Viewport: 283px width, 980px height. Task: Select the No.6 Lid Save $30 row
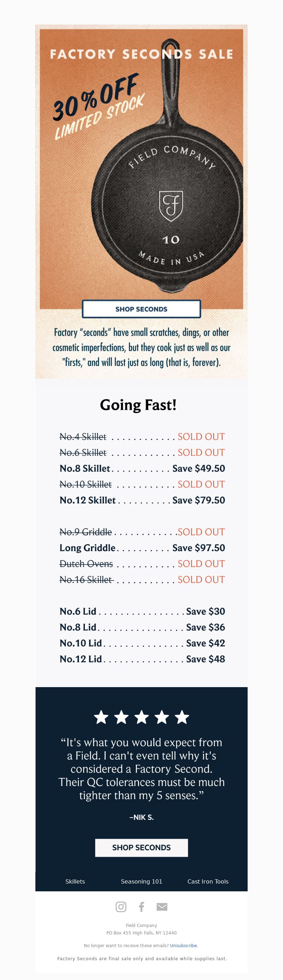click(142, 611)
